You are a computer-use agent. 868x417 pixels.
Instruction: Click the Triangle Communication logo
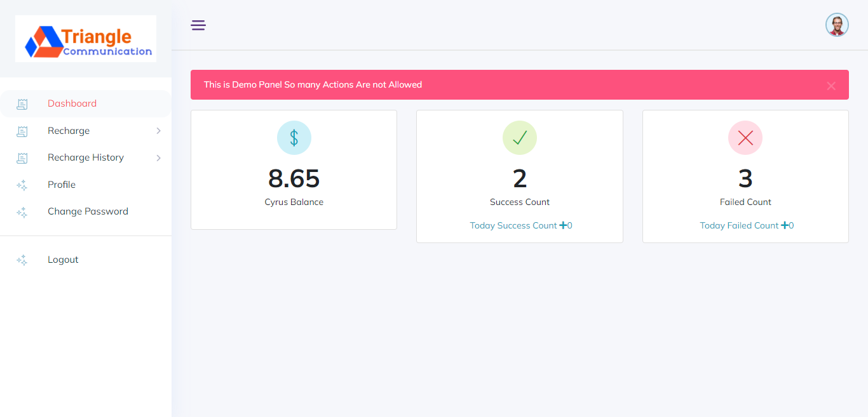tap(86, 39)
